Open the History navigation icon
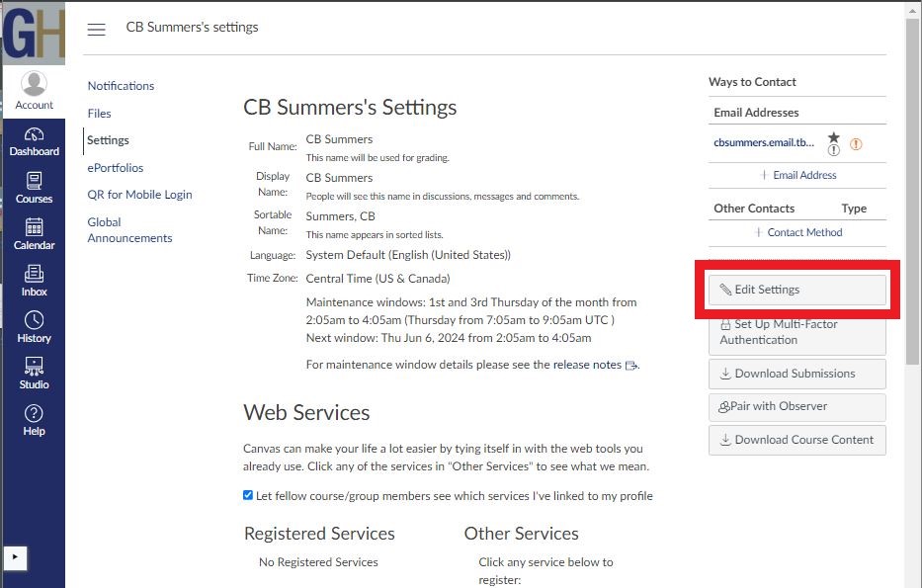The height and width of the screenshot is (588, 922). (x=34, y=327)
